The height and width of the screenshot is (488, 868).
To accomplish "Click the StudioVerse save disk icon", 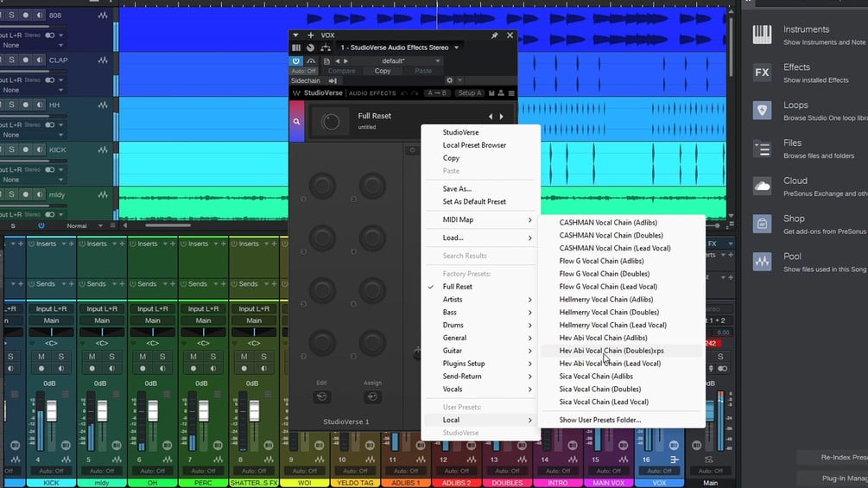I will click(491, 93).
